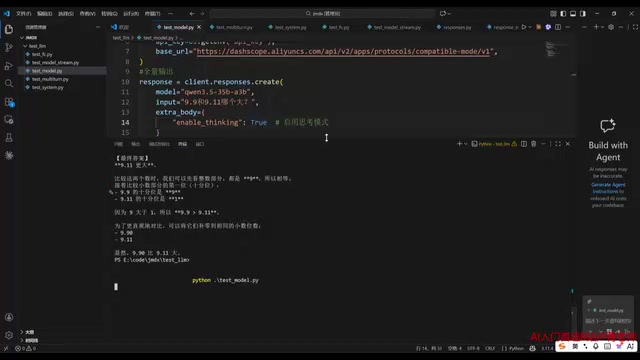This screenshot has height=360, width=640.
Task: Open the Manage gear in activity bar
Action: (x=9, y=335)
